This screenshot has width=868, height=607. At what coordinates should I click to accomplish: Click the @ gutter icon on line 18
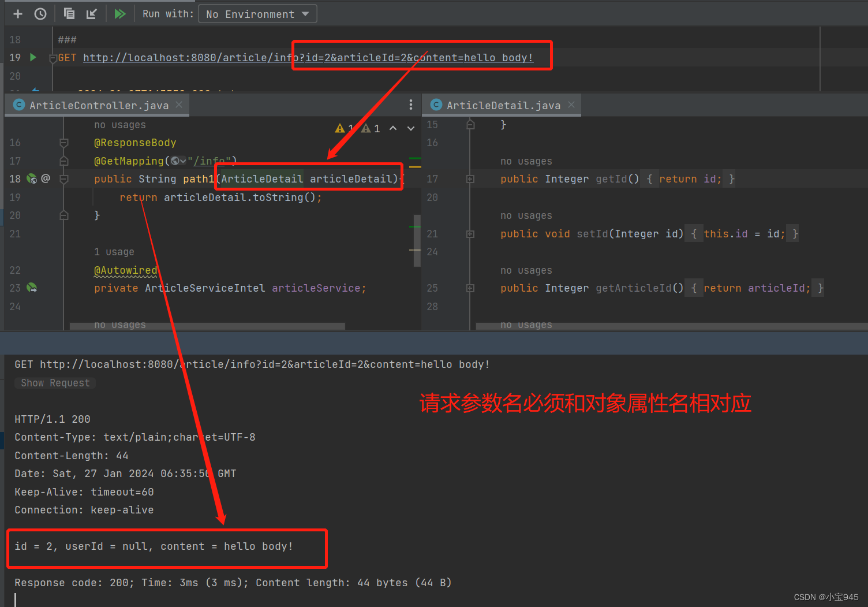[x=46, y=178]
